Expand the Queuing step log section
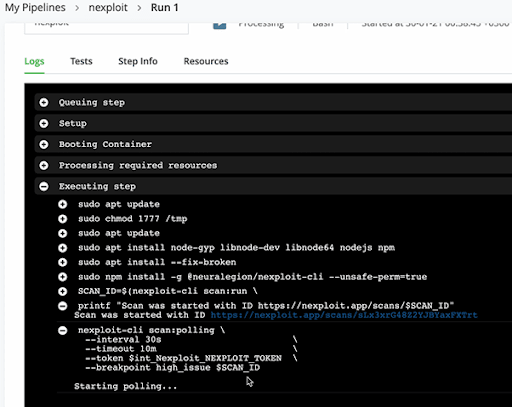 pos(44,102)
